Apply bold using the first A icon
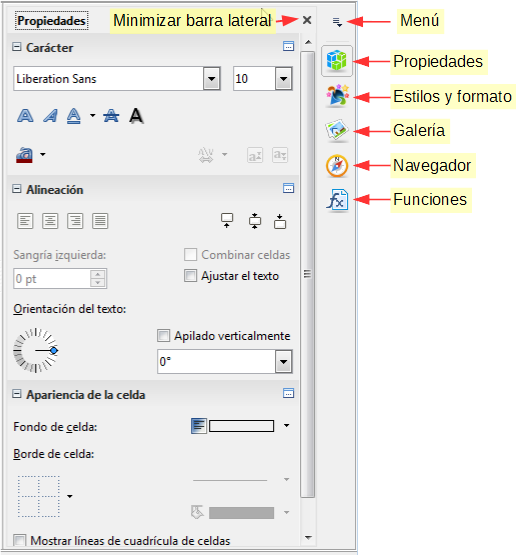 click(25, 116)
